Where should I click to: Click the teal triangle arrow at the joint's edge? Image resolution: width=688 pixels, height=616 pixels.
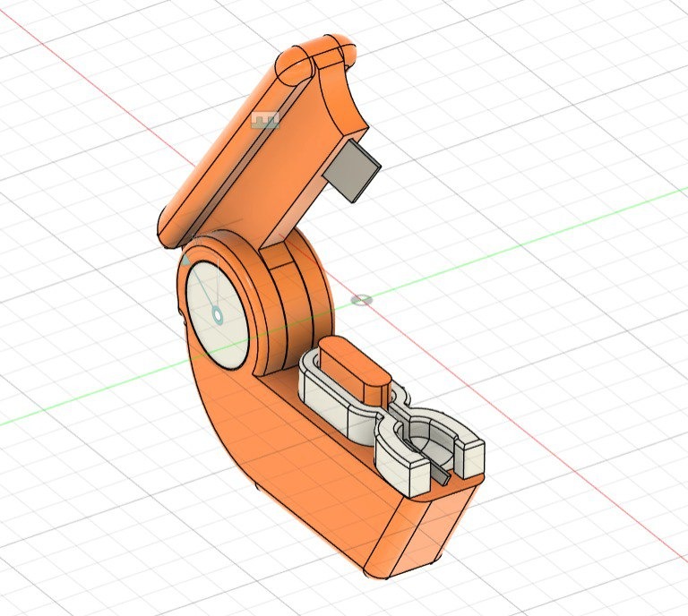pos(185,261)
